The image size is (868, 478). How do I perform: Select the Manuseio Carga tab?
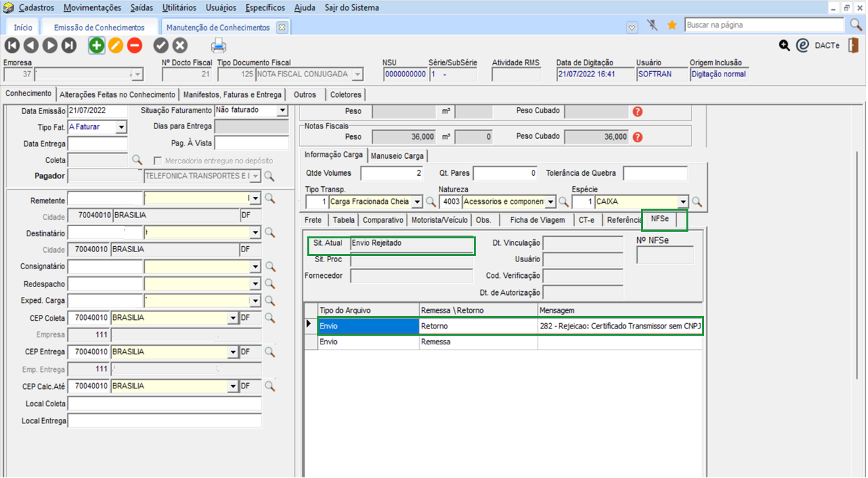397,156
